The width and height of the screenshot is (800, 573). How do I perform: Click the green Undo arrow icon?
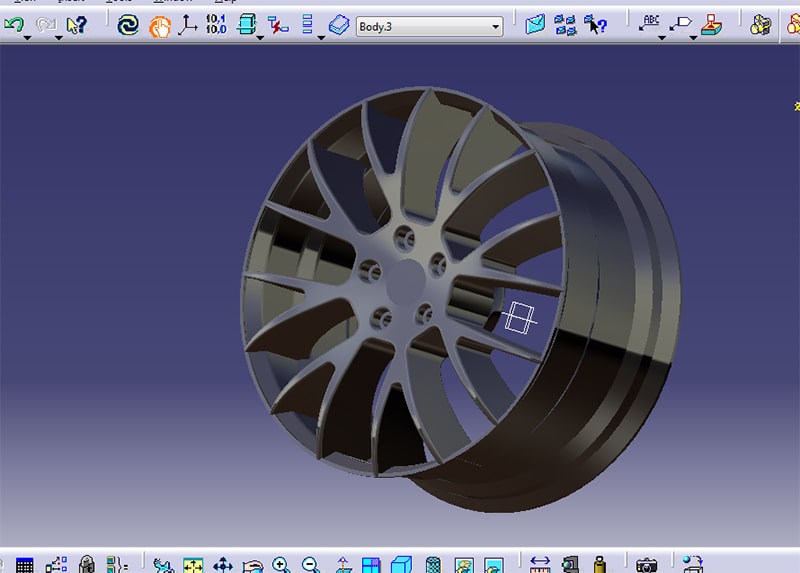point(14,23)
